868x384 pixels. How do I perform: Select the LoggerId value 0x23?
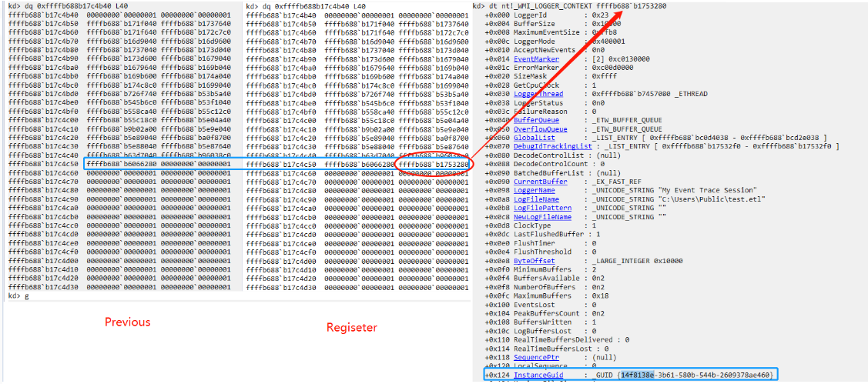(600, 15)
